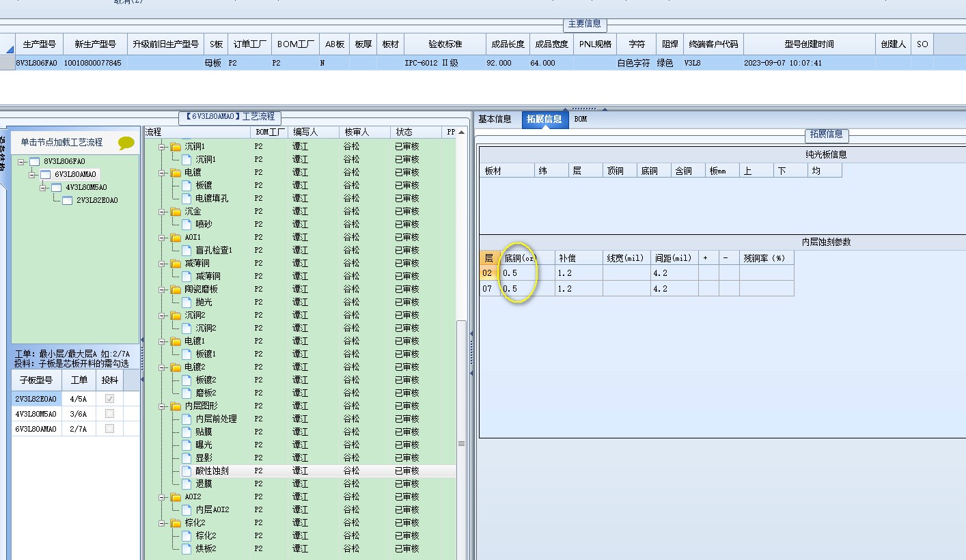Image resolution: width=966 pixels, height=560 pixels.
Task: Select the 2V3L82E0A0 node icon
Action: pyautogui.click(x=67, y=201)
